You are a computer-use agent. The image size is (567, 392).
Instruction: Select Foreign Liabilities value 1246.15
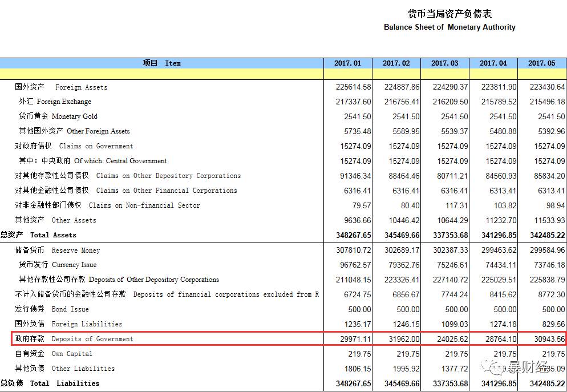point(406,324)
